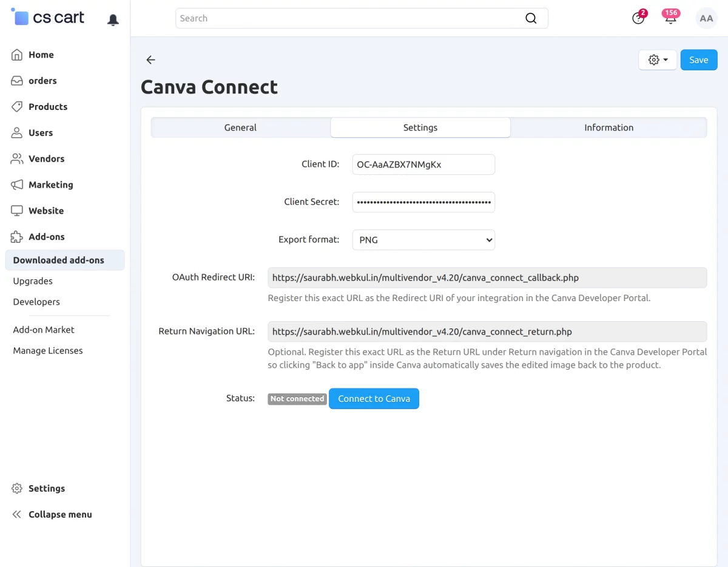The height and width of the screenshot is (567, 728).
Task: Click the search magnifier icon
Action: (x=531, y=18)
